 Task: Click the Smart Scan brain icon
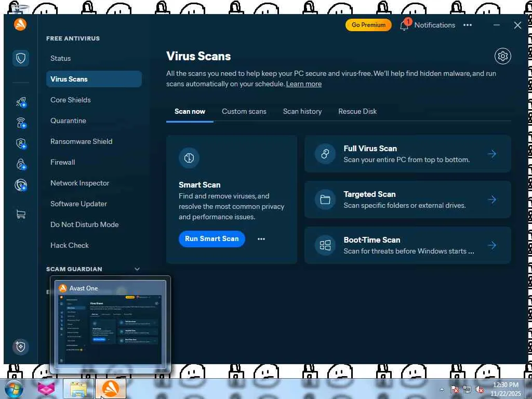tap(189, 158)
